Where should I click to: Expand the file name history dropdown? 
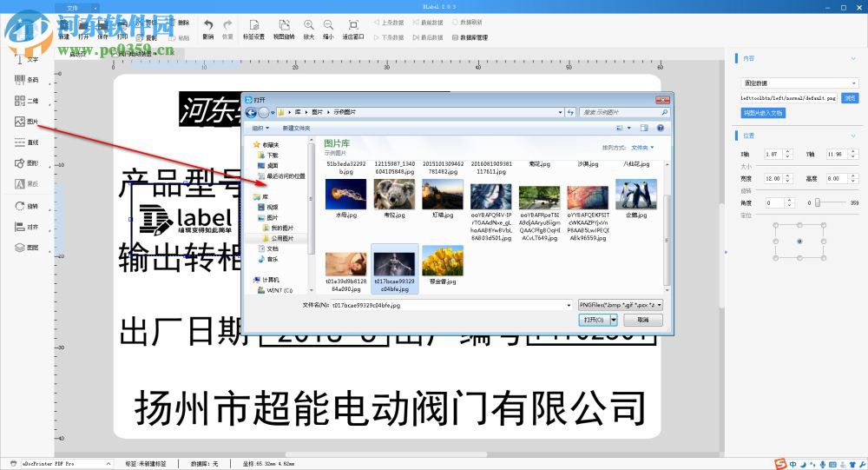569,305
